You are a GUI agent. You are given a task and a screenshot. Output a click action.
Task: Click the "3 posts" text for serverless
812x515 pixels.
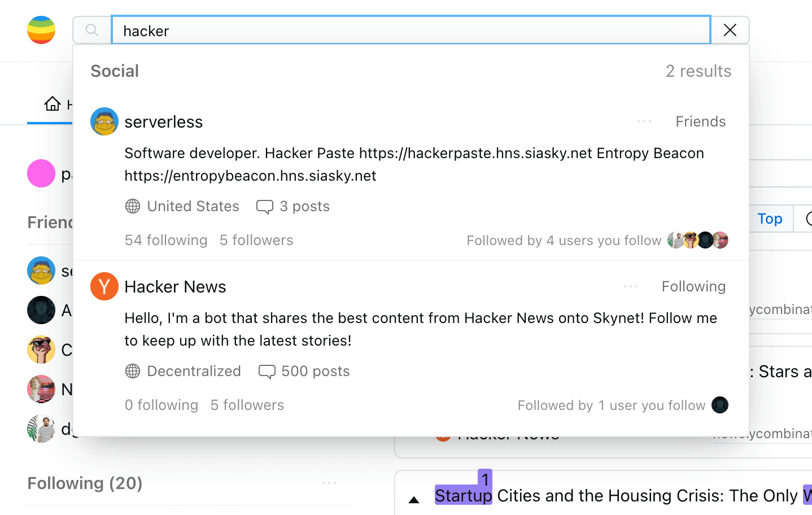coord(305,206)
